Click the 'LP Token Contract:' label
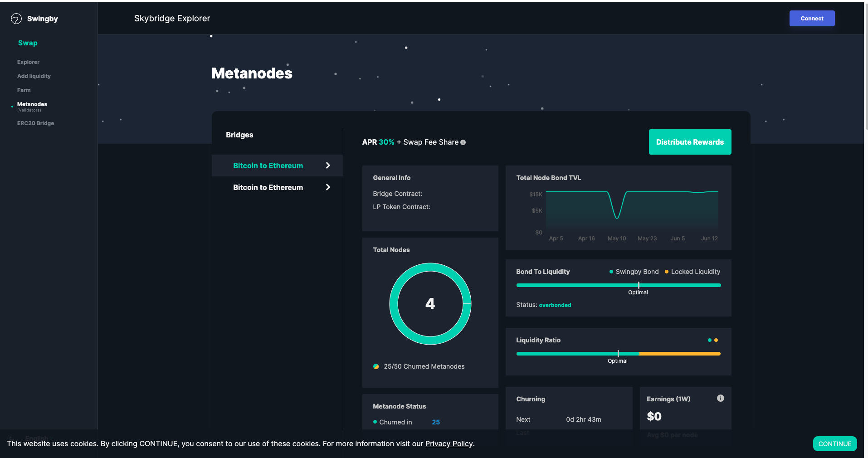The image size is (868, 458). pos(401,207)
